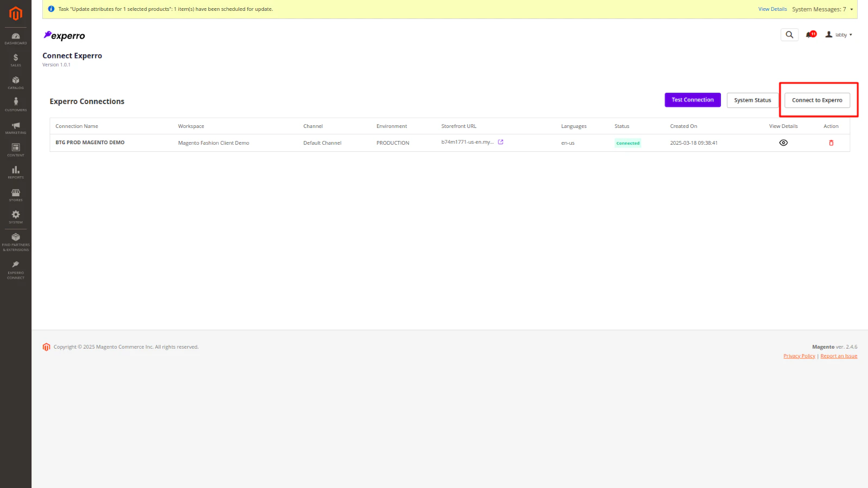Open the Report an Issue link

pyautogui.click(x=839, y=356)
